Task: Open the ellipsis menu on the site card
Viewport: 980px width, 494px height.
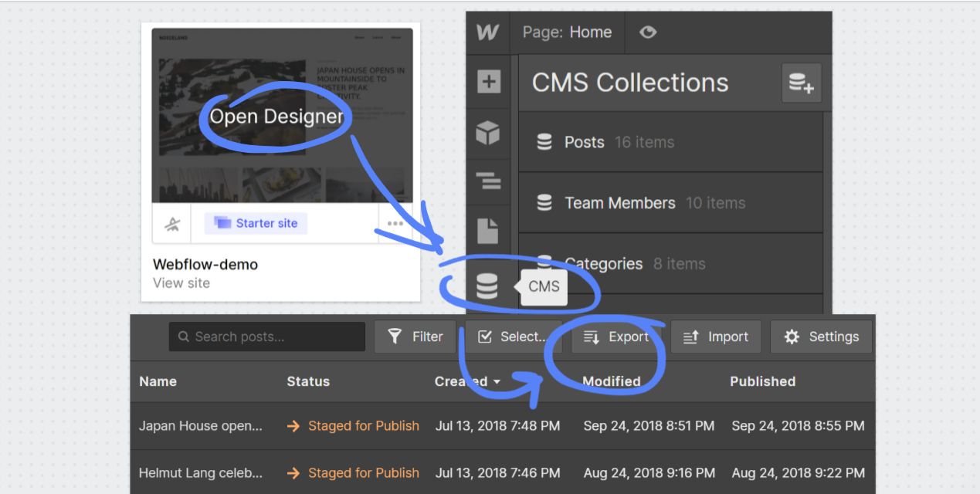Action: tap(395, 223)
